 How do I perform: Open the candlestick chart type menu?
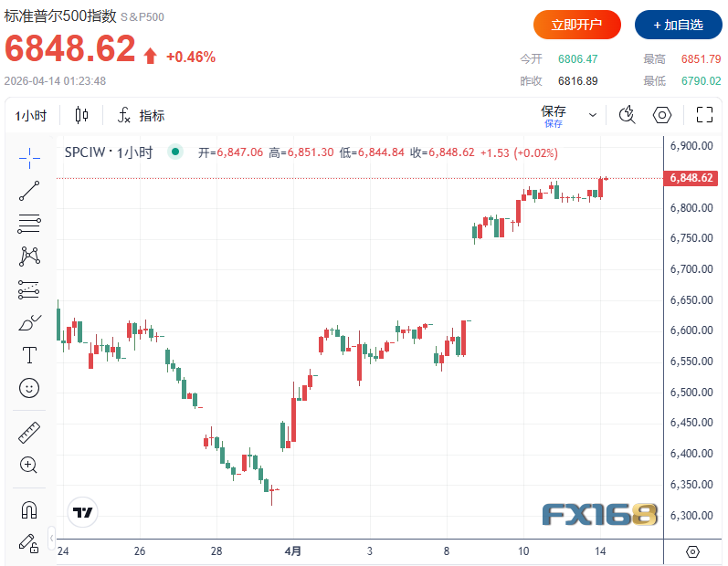tap(82, 115)
